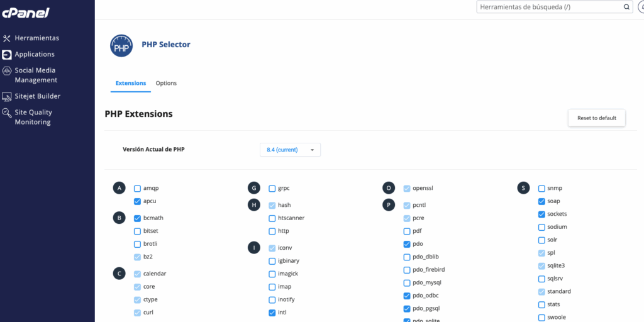Click Reset to default button
This screenshot has width=644, height=322.
[x=597, y=118]
